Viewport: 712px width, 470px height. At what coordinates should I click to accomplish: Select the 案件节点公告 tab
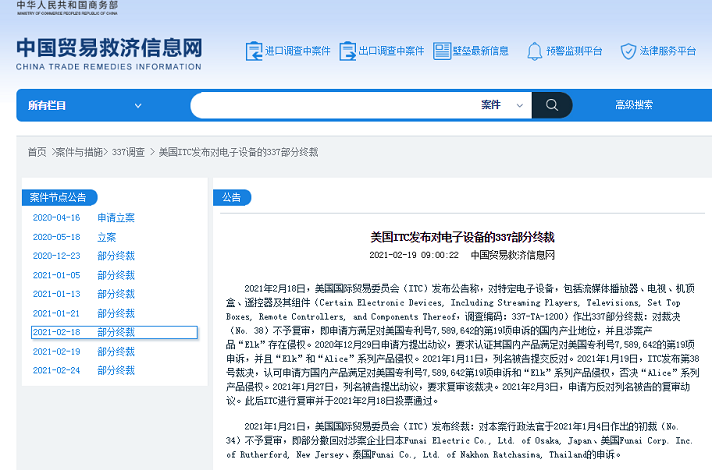pos(59,198)
